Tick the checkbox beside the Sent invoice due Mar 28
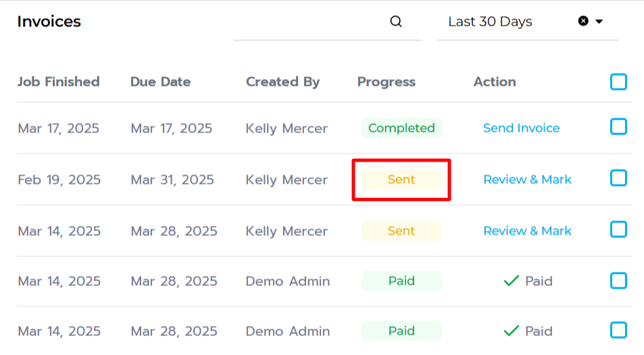 [618, 229]
